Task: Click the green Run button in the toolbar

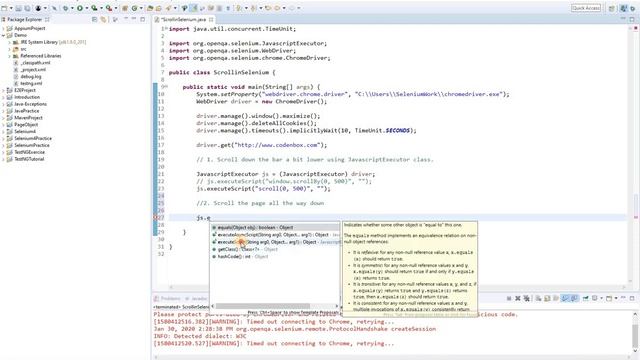Action: click(x=80, y=8)
